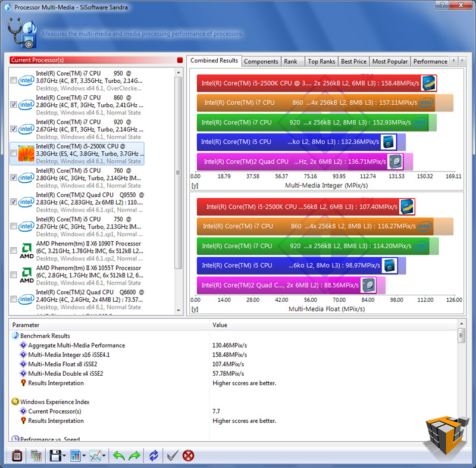Check the Core2 Quad Q6600 processor checkbox

tap(13, 299)
